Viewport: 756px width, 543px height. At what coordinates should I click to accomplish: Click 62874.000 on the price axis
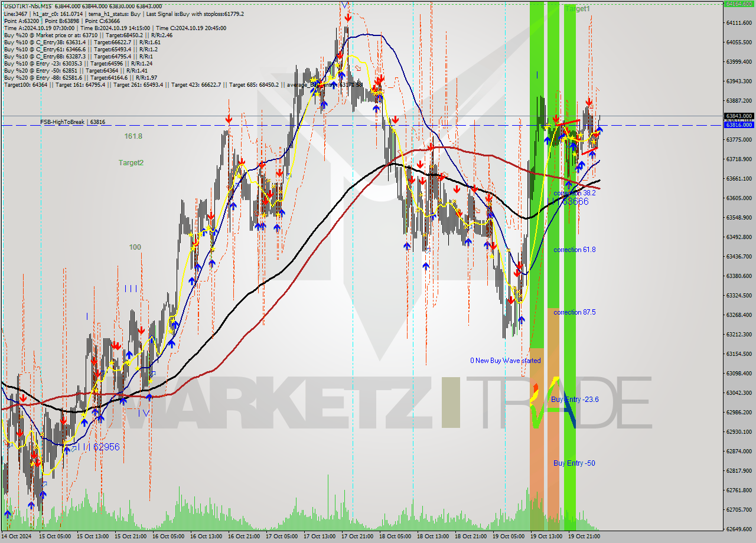738,451
